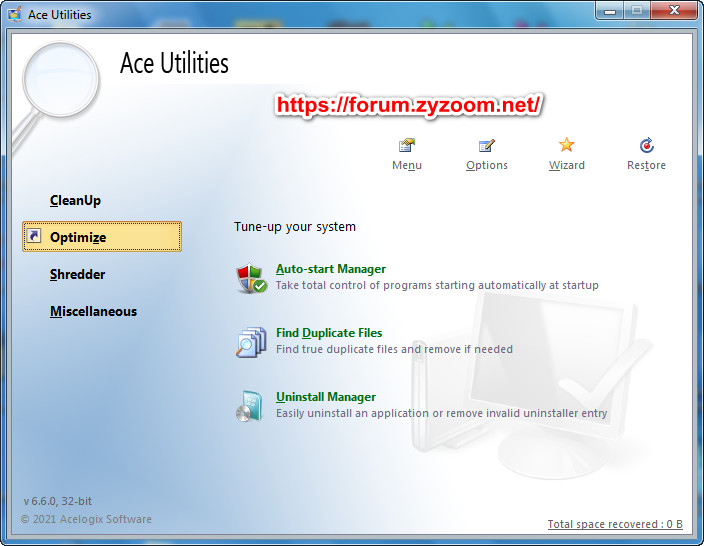Click the Menu label text
Screen dimensions: 704x546
[407, 165]
